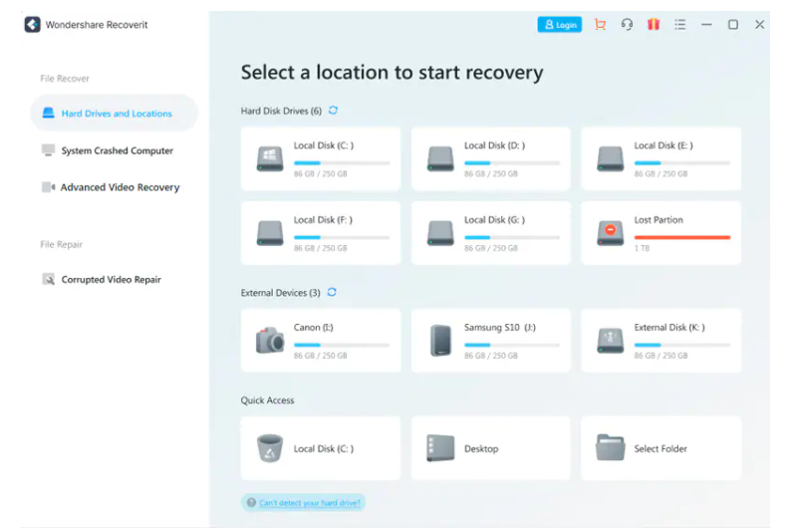Image resolution: width=799 pixels, height=532 pixels.
Task: Click the Canon (I:) storage usage bar
Action: tap(342, 345)
